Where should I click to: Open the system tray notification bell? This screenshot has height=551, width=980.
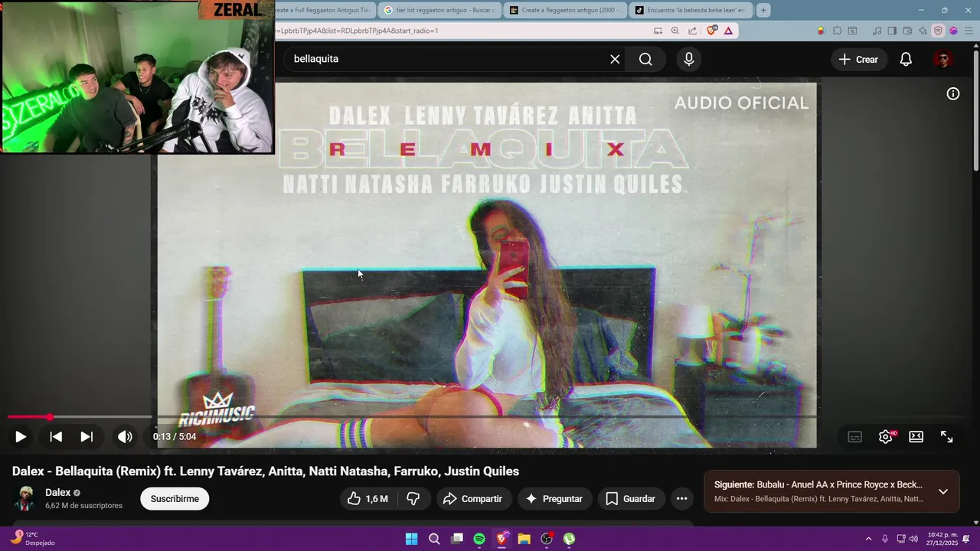(967, 539)
